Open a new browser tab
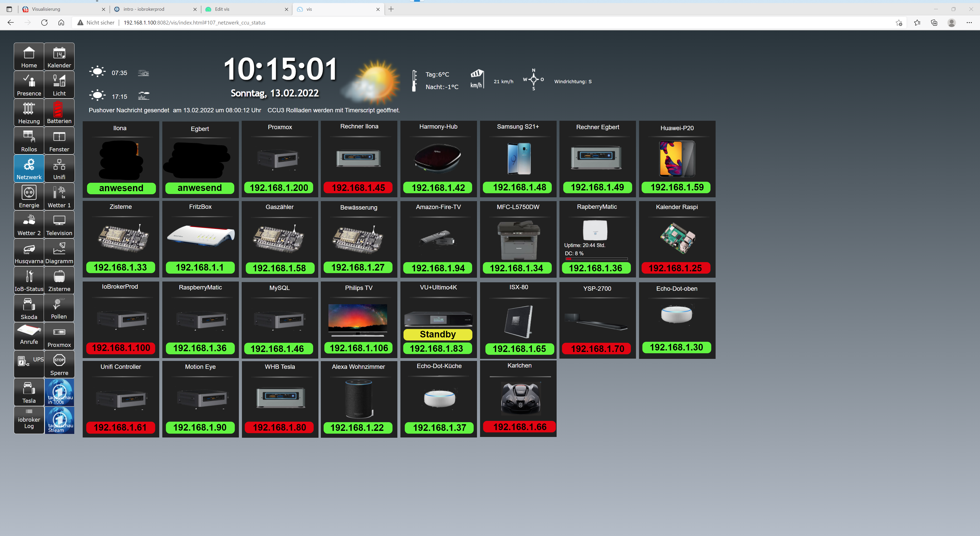This screenshot has height=536, width=980. (391, 9)
